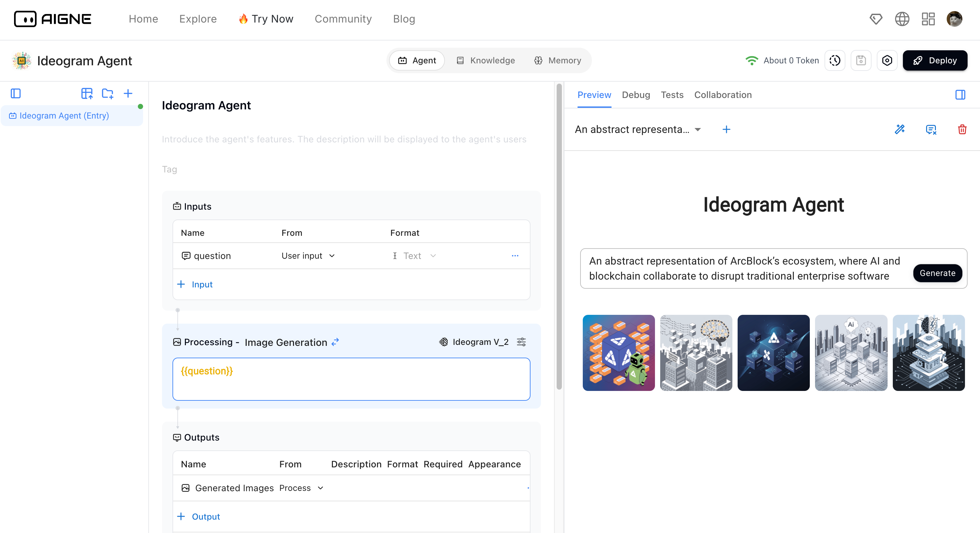Delete session with red trash icon
980x533 pixels.
962,129
